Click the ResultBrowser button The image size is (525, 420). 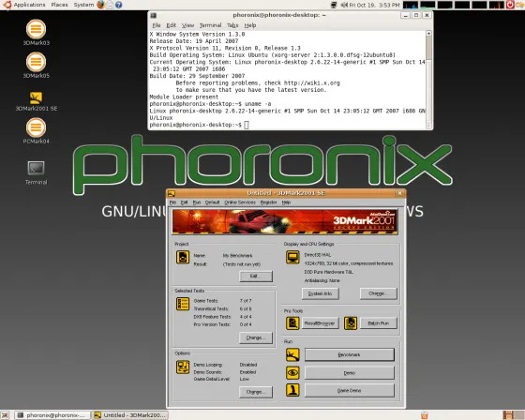coord(320,323)
